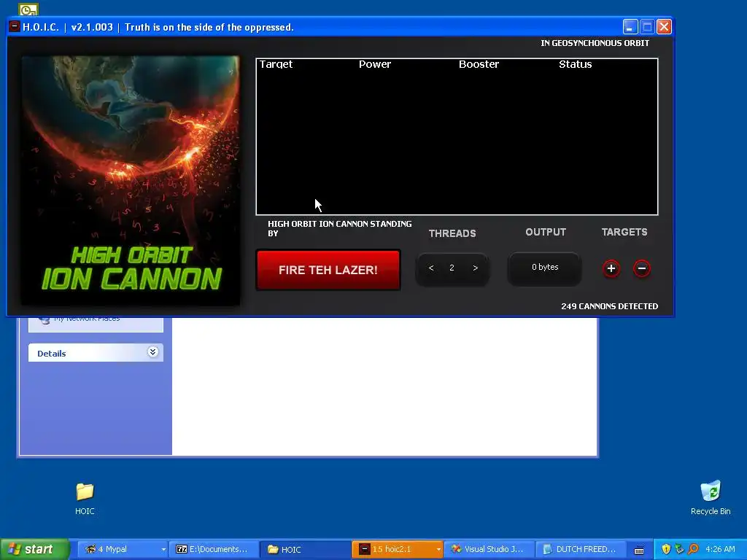
Task: Click the 0 bytes output display
Action: coord(544,268)
